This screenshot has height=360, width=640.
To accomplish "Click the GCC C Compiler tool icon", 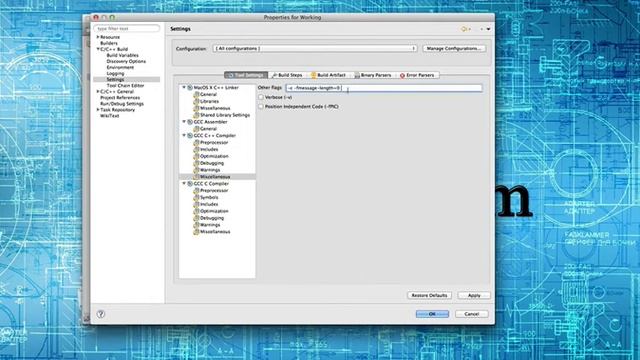I will 190,184.
